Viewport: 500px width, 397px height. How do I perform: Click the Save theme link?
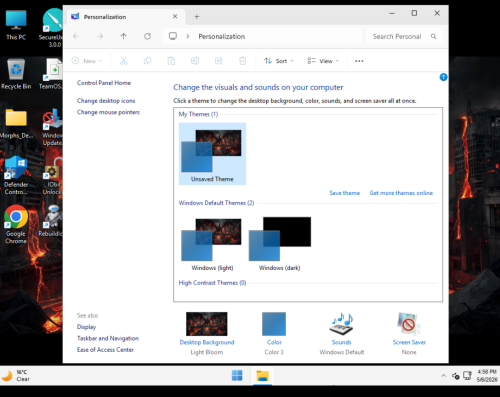tap(345, 193)
